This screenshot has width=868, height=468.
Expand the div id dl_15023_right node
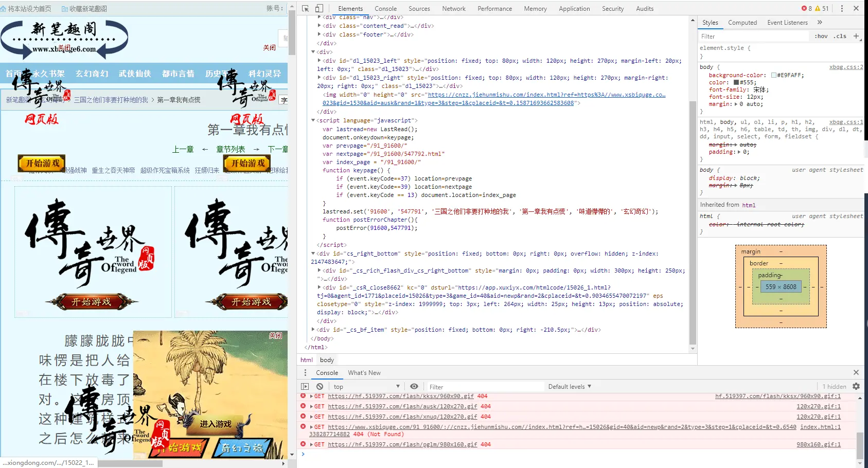(320, 78)
